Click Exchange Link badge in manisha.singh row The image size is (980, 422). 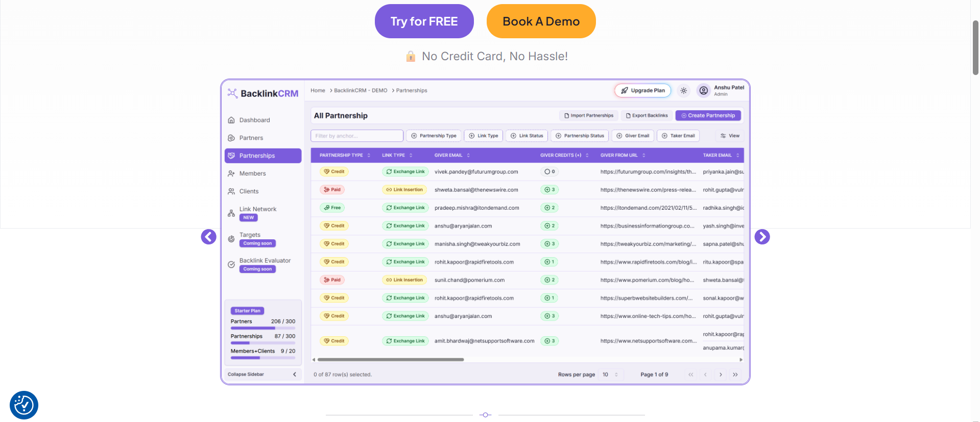tap(405, 244)
